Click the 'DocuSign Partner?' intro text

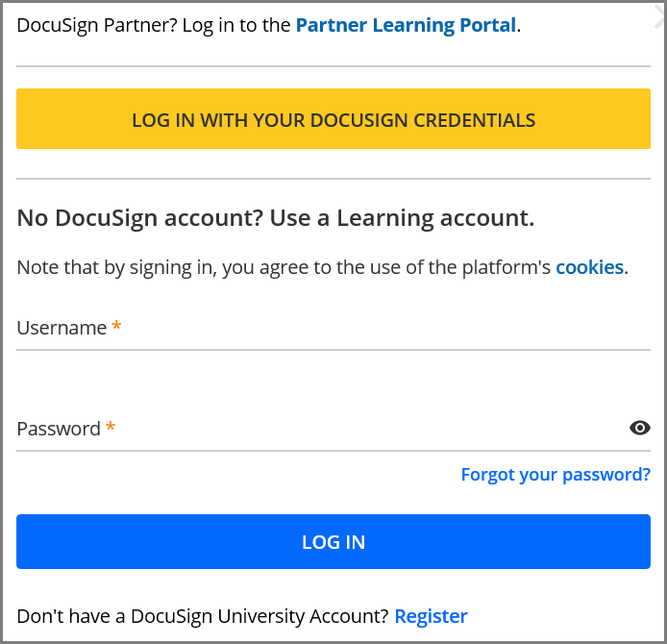[154, 26]
